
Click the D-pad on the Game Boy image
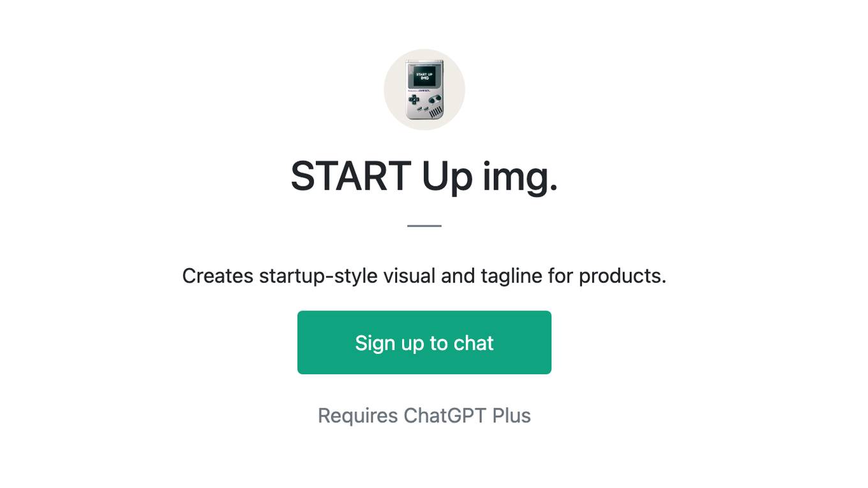pos(414,100)
